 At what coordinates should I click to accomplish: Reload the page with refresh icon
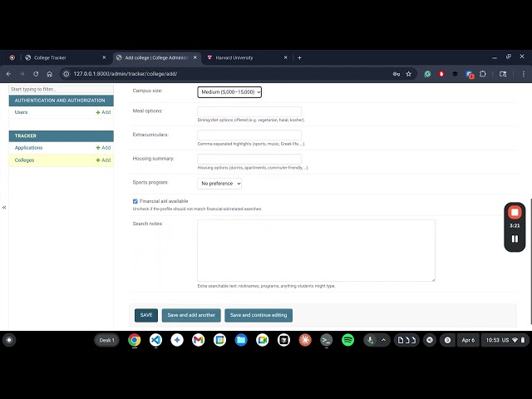point(36,74)
